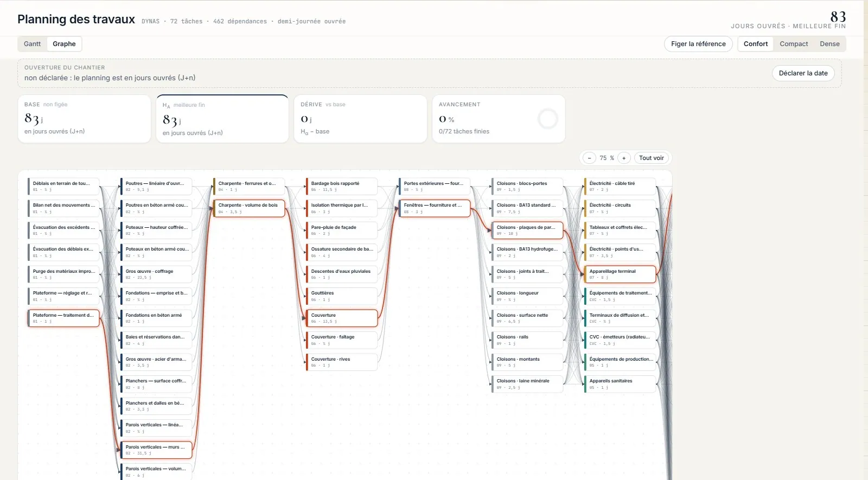868x480 pixels.
Task: Select the Planchers — surface coffr... node
Action: pos(156,383)
